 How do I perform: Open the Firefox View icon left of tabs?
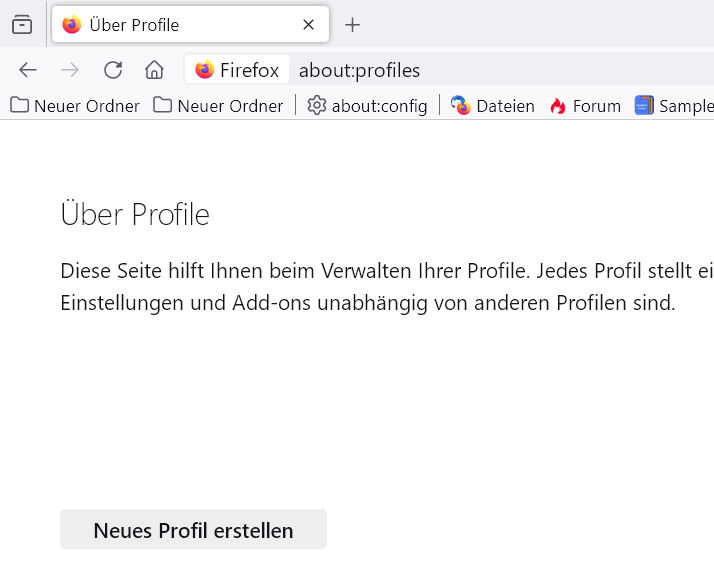click(22, 25)
